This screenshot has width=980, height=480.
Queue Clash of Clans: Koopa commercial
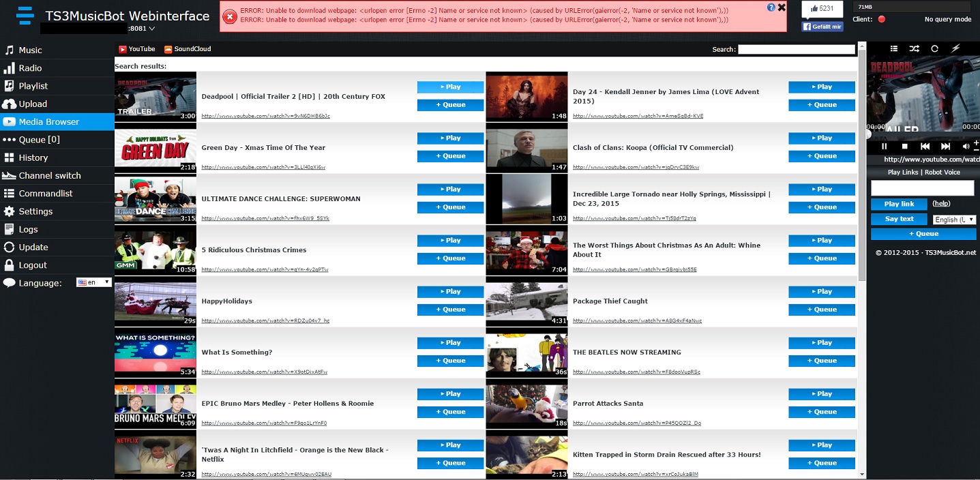click(822, 156)
